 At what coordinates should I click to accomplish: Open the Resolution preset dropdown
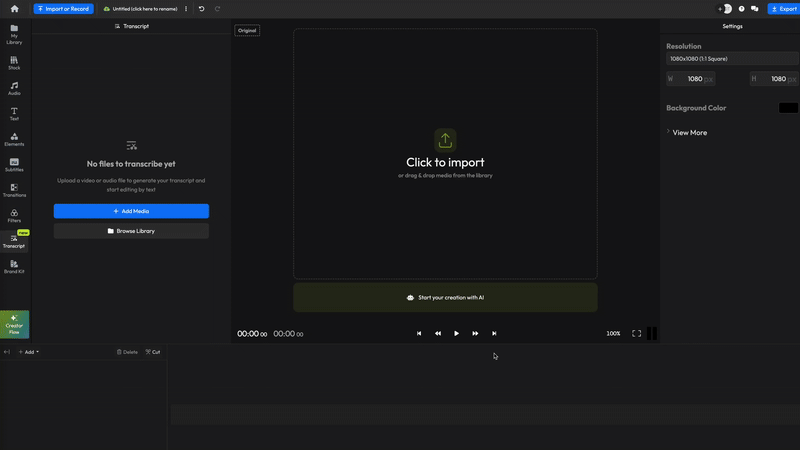tap(732, 59)
